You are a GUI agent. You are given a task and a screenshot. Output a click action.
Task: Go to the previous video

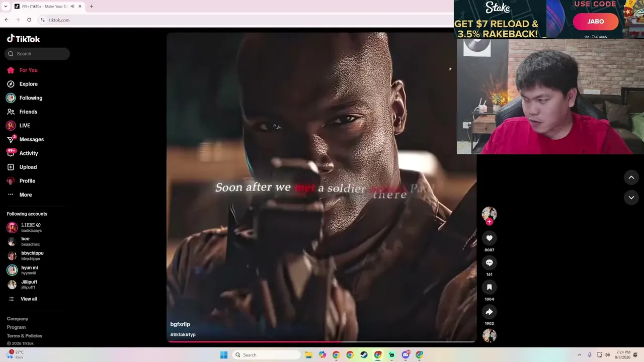631,177
